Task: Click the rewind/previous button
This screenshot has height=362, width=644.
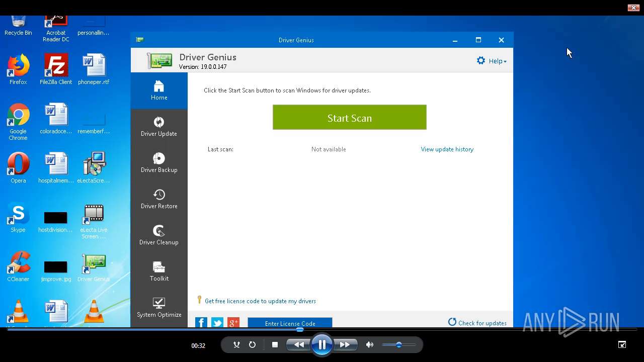Action: tap(299, 344)
